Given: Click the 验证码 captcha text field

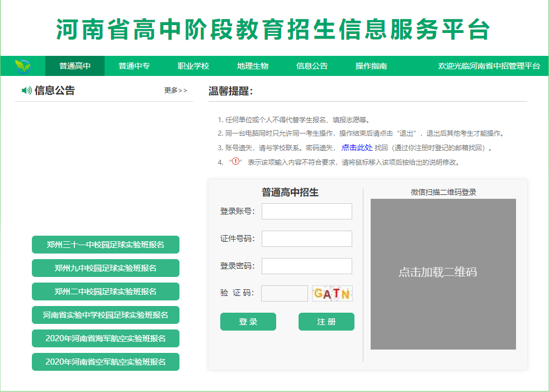Looking at the screenshot, I should pyautogui.click(x=284, y=293).
